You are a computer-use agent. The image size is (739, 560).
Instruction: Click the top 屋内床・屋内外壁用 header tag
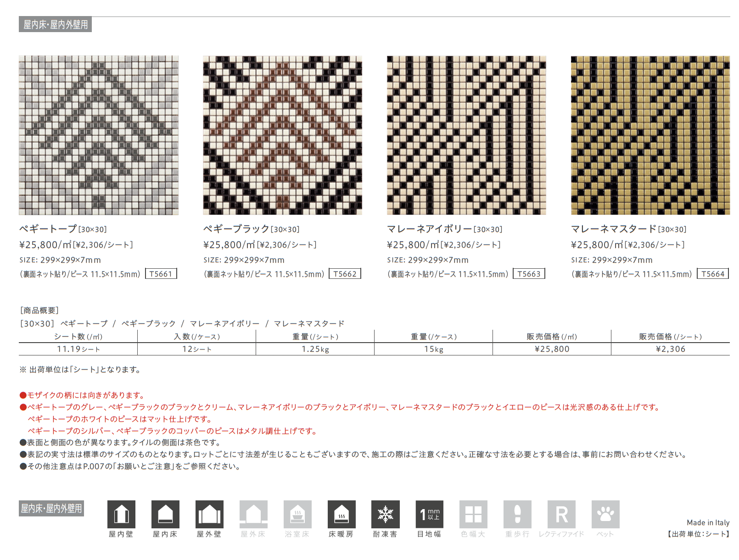(55, 24)
